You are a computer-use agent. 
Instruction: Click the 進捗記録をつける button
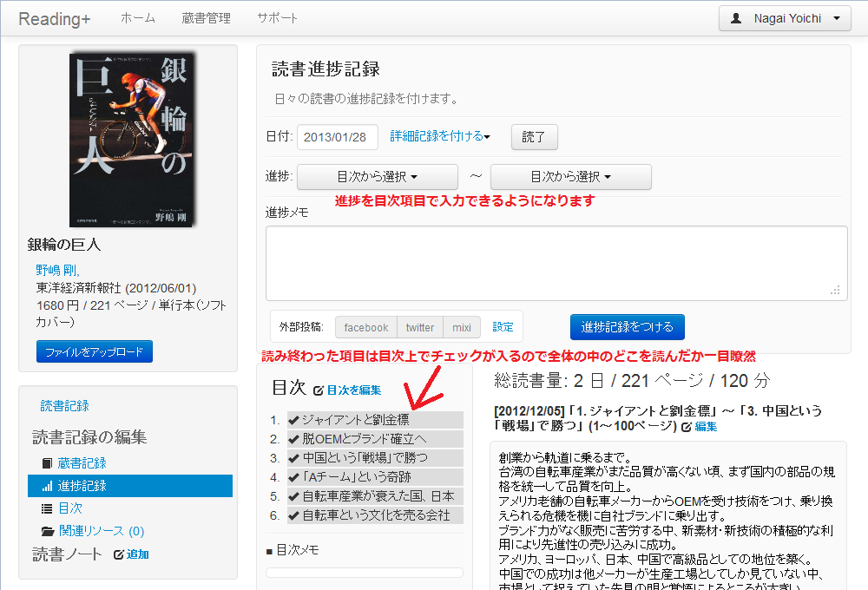628,327
